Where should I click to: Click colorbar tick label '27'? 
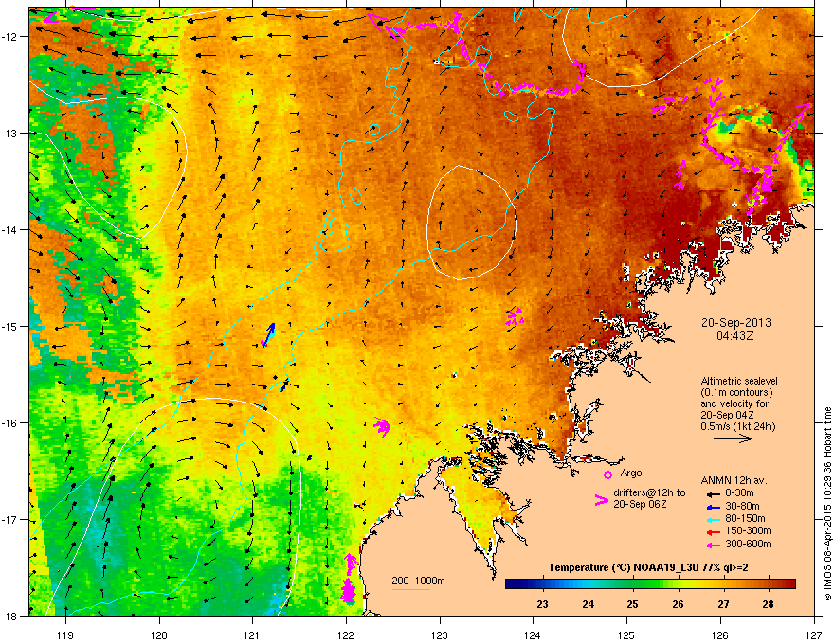[723, 604]
